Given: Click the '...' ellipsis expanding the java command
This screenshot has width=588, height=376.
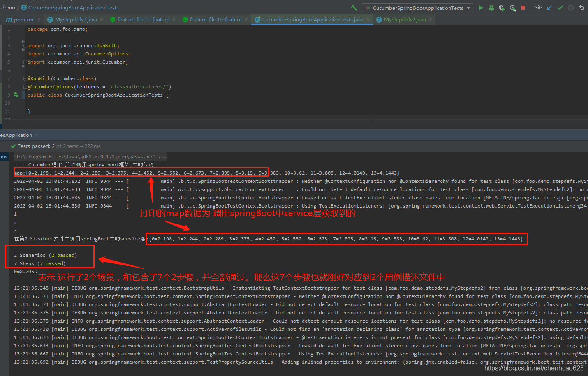Looking at the screenshot, I should 162,157.
